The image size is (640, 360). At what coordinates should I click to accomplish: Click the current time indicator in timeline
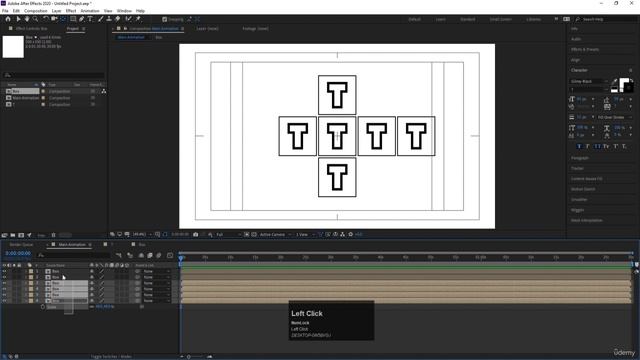coord(181,258)
